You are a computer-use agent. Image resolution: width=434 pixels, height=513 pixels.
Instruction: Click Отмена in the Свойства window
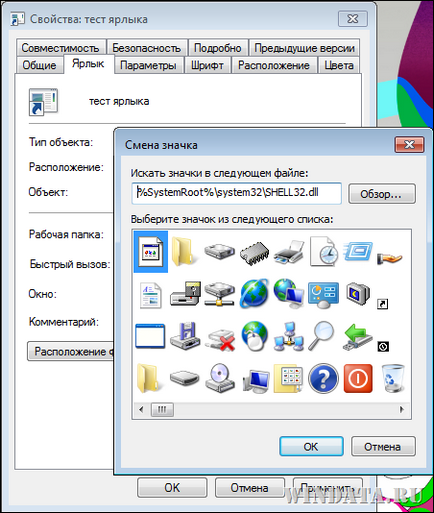point(249,488)
